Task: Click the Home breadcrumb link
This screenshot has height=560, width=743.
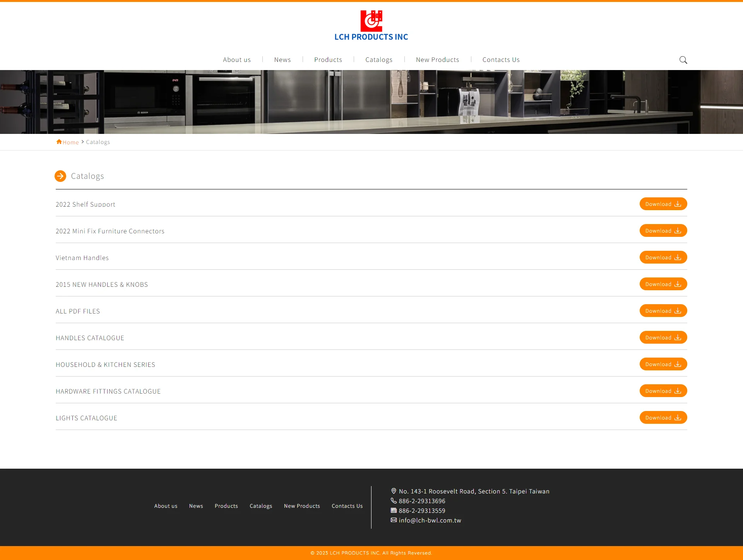Action: (67, 142)
